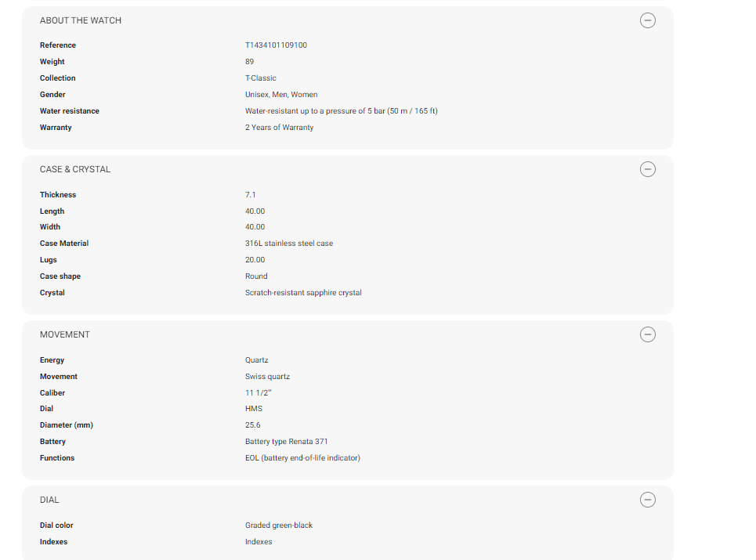756x560 pixels.
Task: Click the Scratch-resistant sapphire crystal text
Action: pos(303,293)
